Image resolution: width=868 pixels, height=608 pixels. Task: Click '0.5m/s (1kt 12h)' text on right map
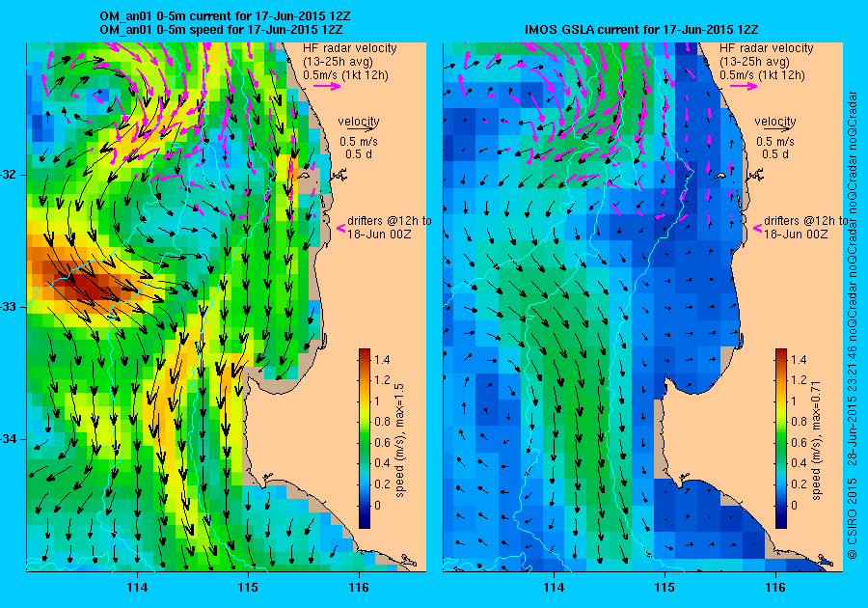pos(762,74)
